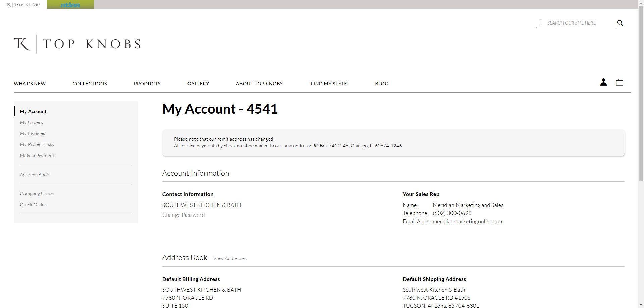Image resolution: width=644 pixels, height=308 pixels.
Task: Select the small Top Knobs brand tab
Action: click(x=23, y=4)
